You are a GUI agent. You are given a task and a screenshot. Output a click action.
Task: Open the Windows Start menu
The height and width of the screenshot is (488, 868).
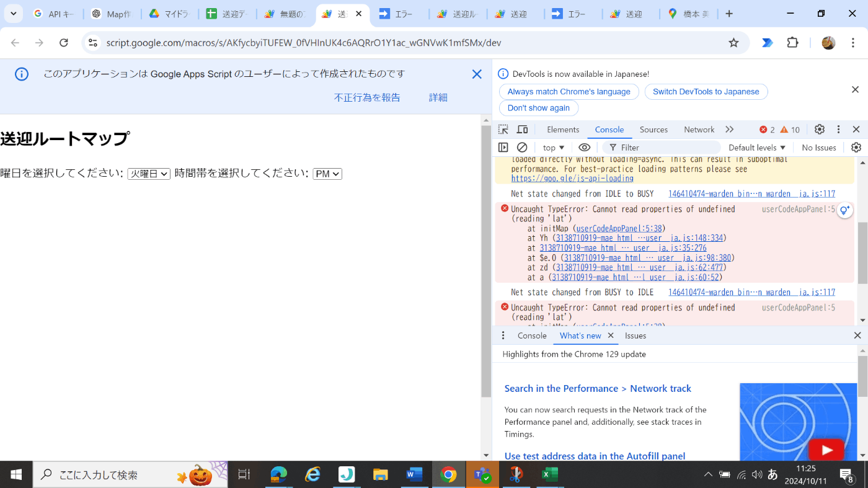16,475
